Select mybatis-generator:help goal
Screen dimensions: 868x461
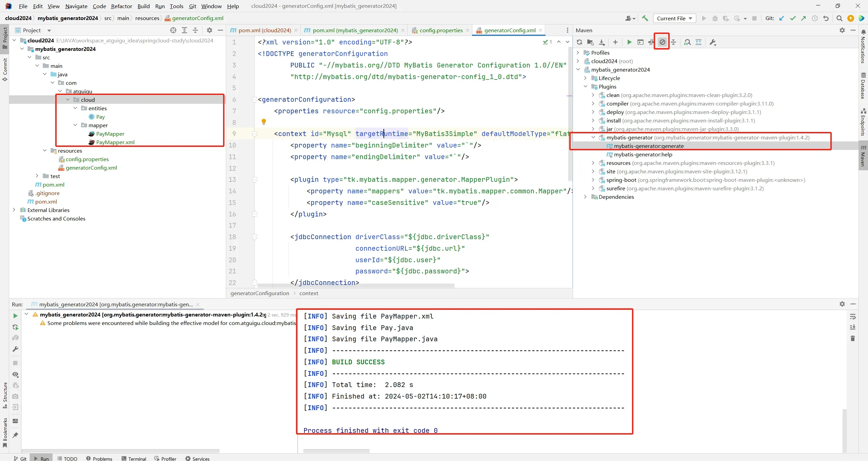click(x=643, y=154)
